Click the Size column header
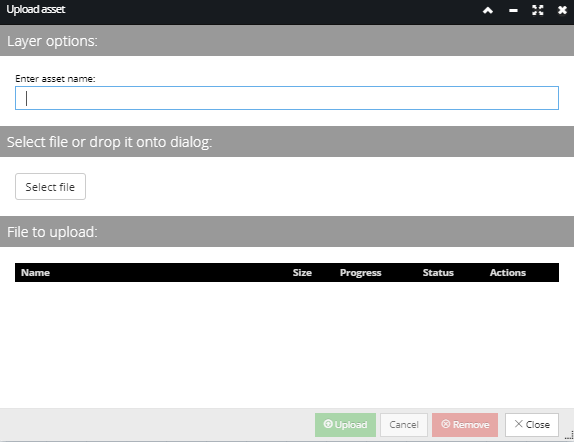This screenshot has height=443, width=575. tap(302, 272)
